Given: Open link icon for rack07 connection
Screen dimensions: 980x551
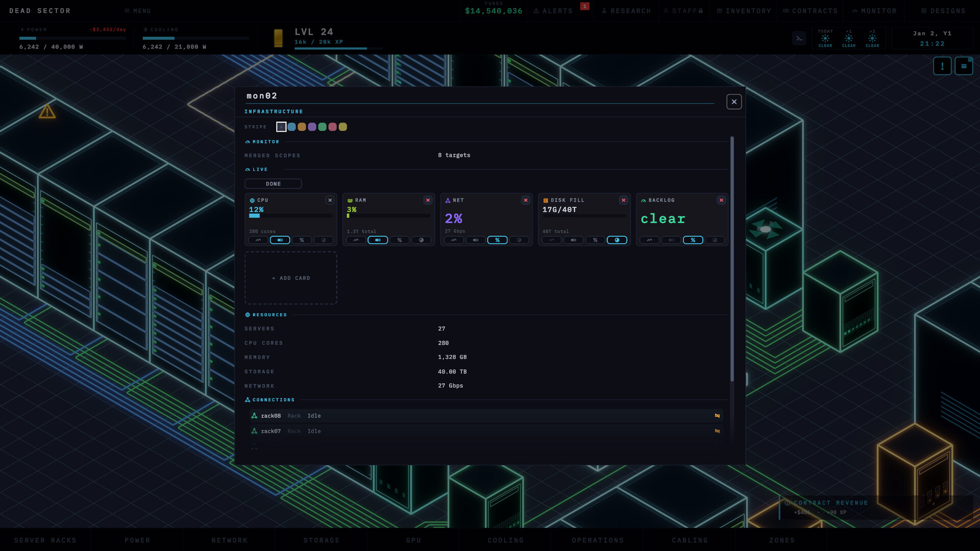Looking at the screenshot, I should [717, 431].
